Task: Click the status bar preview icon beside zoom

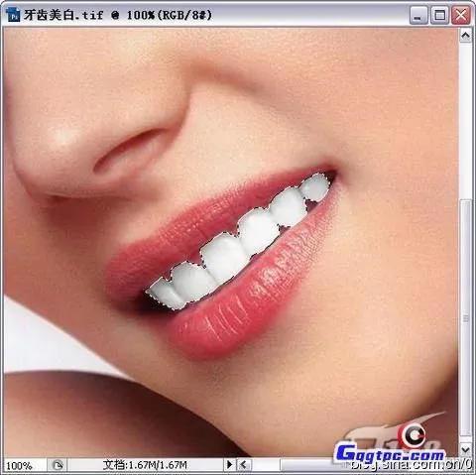Action: pos(58,466)
